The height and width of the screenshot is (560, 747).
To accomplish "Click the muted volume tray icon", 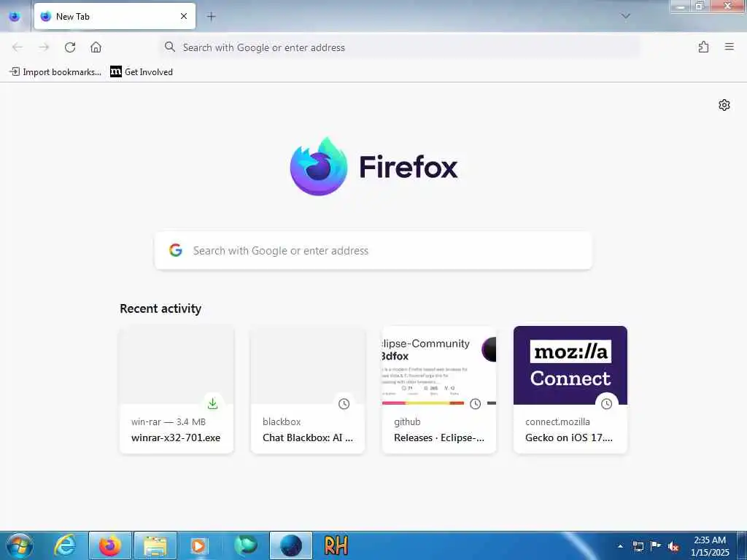I will (673, 547).
